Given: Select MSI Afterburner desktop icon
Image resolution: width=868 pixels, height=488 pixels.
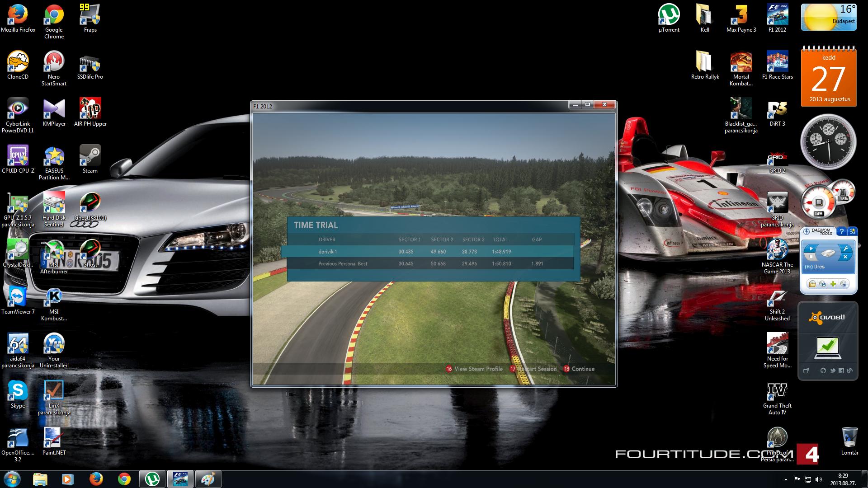Looking at the screenshot, I should click(54, 257).
